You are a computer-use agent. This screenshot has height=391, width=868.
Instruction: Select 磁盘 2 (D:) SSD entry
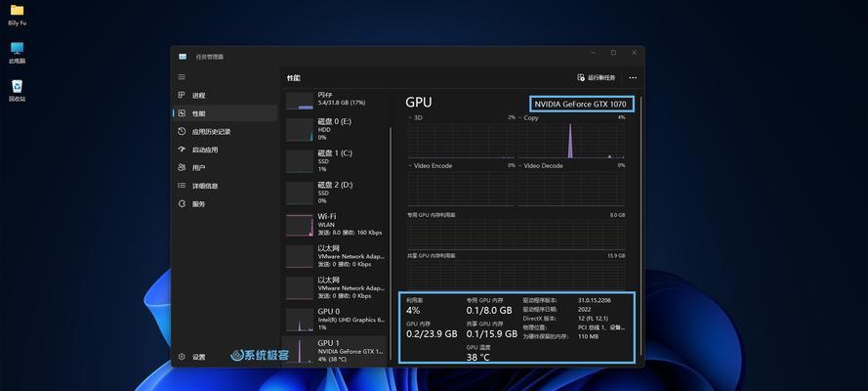coord(334,193)
